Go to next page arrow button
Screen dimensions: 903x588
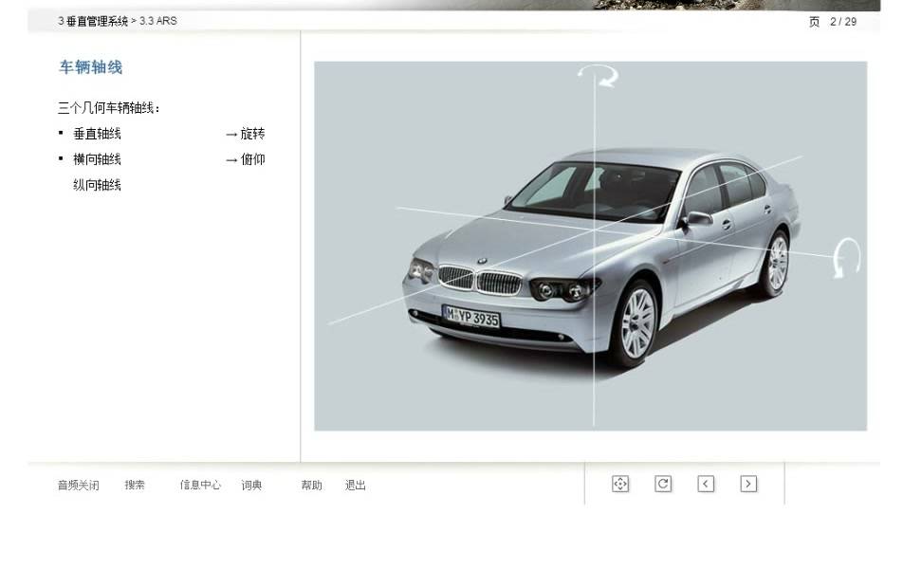[x=748, y=484]
